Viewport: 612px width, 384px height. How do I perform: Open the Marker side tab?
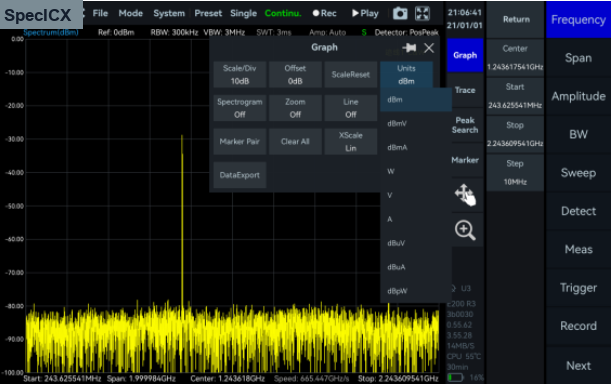[x=465, y=160]
